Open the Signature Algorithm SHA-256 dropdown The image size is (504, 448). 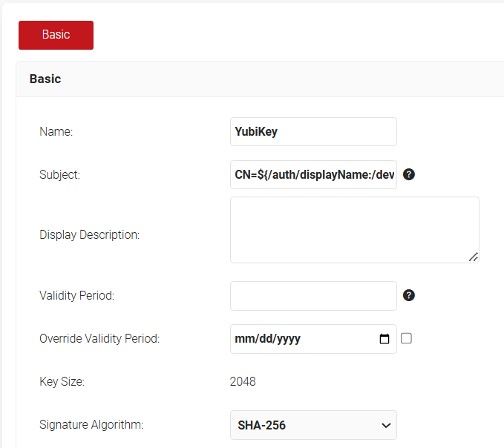pos(313,425)
